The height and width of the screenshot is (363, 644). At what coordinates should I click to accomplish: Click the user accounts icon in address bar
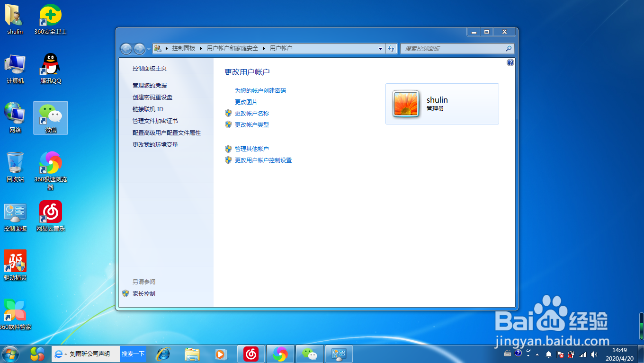158,48
